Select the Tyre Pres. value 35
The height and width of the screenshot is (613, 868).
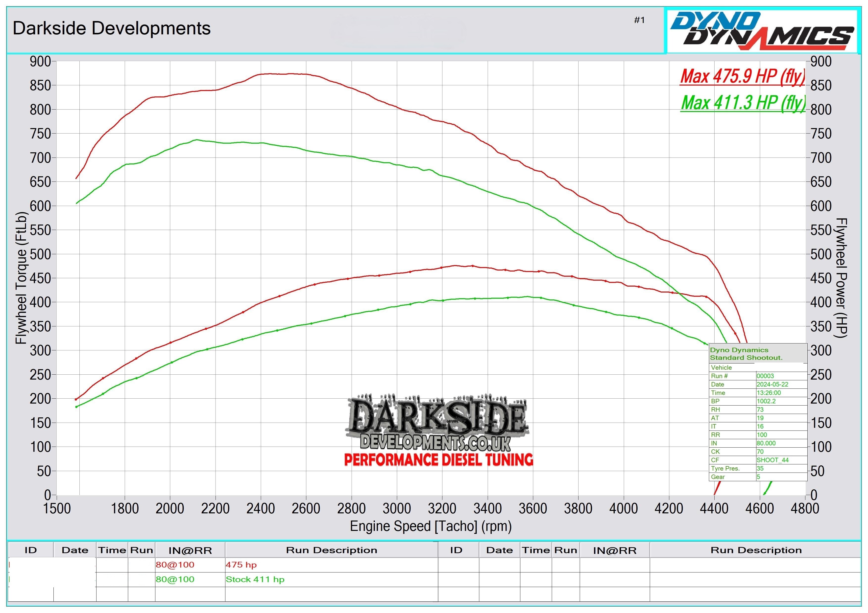coord(760,468)
